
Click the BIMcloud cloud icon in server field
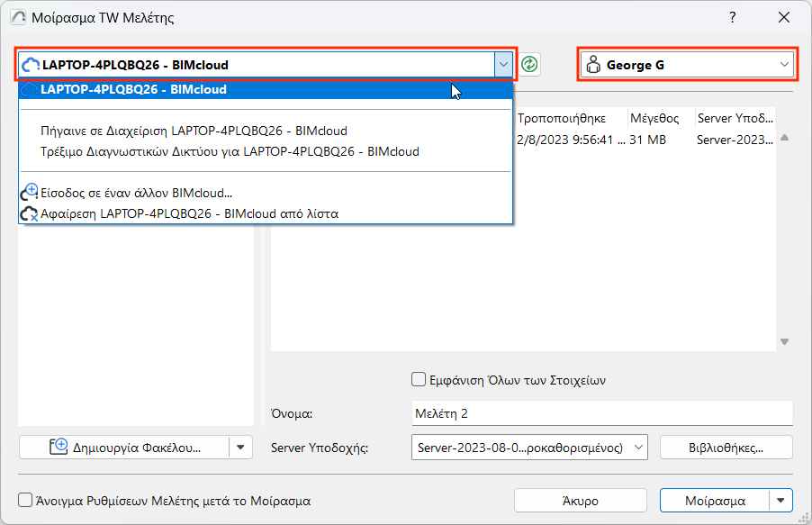(31, 65)
